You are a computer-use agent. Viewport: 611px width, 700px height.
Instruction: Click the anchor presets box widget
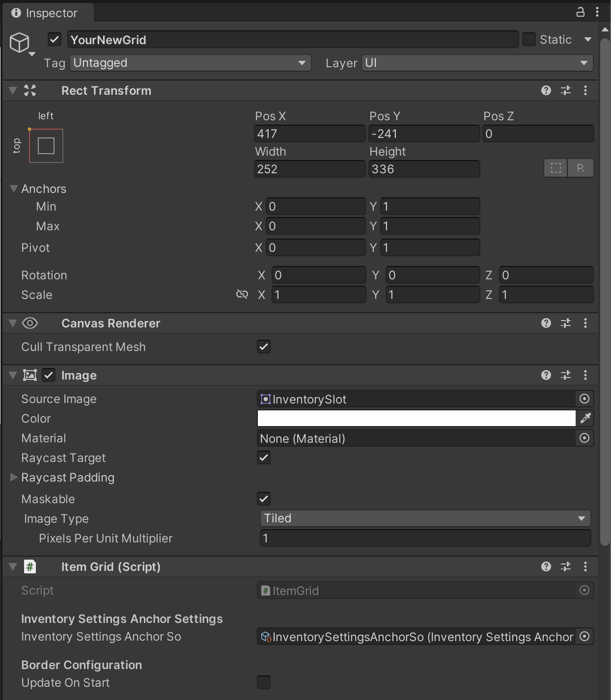[46, 145]
